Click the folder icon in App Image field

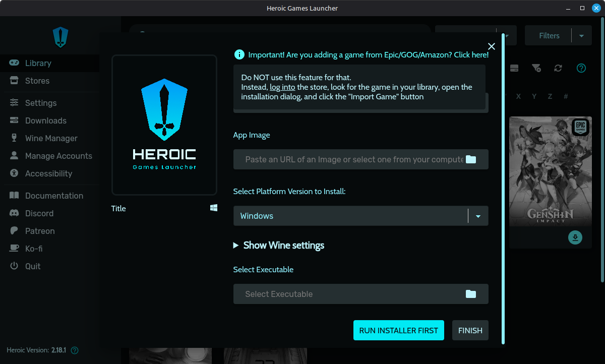[x=471, y=159]
